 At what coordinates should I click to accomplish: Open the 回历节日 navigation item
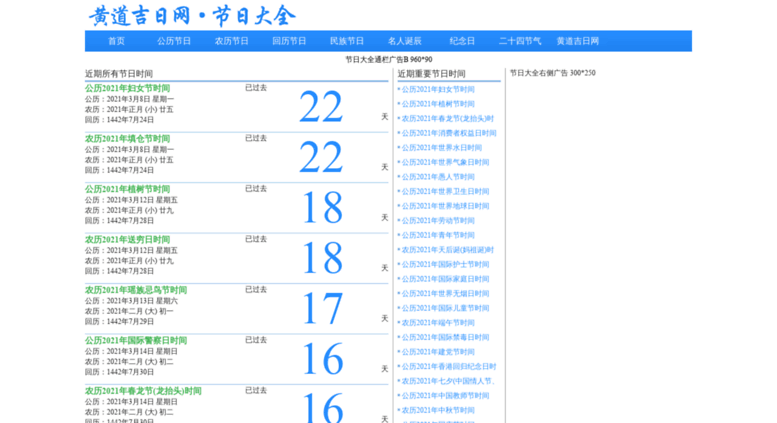(x=289, y=41)
